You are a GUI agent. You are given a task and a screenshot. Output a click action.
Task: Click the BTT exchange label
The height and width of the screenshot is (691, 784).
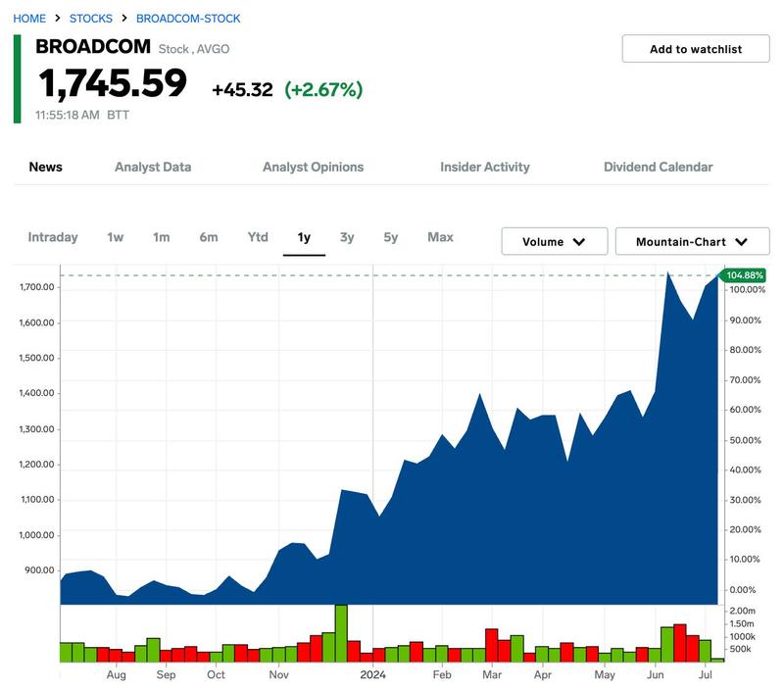[118, 115]
